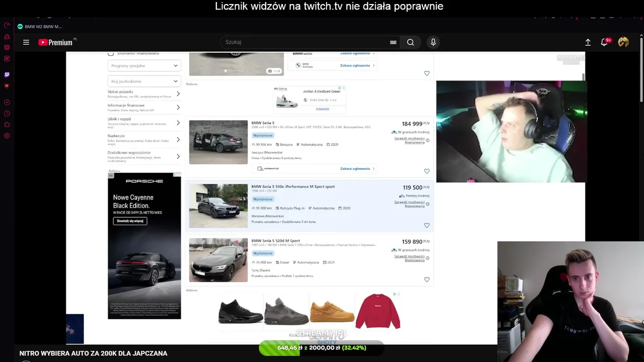Open the 530e iPerformance M Sport listing title
This screenshot has width=644, height=362.
[x=293, y=187]
